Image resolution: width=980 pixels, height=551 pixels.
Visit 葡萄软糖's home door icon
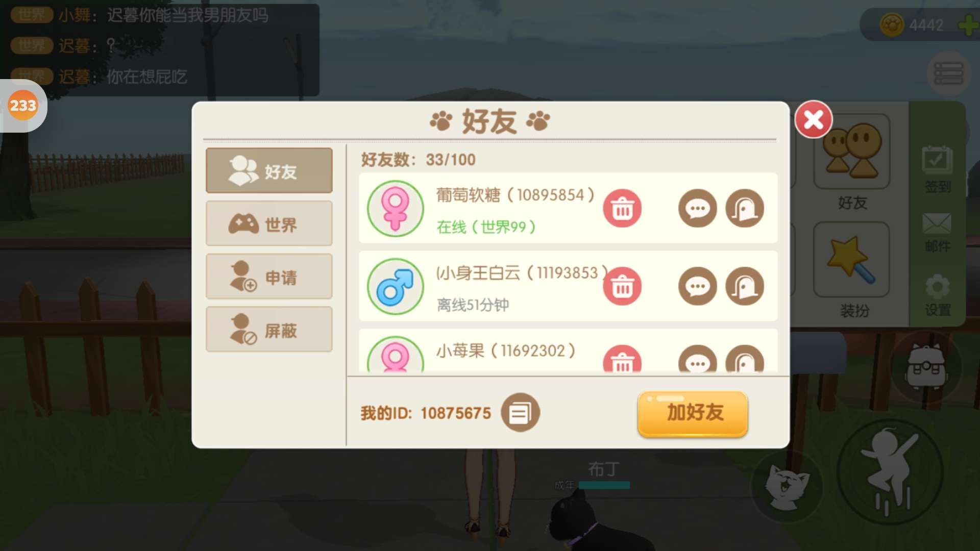(x=745, y=208)
